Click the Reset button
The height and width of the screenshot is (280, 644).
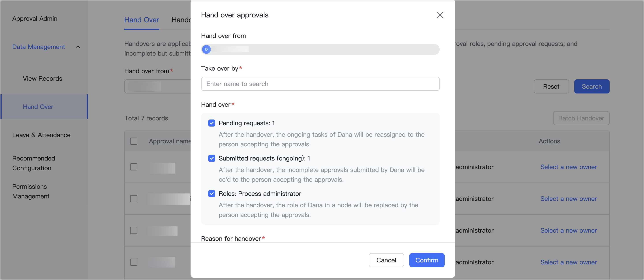551,86
